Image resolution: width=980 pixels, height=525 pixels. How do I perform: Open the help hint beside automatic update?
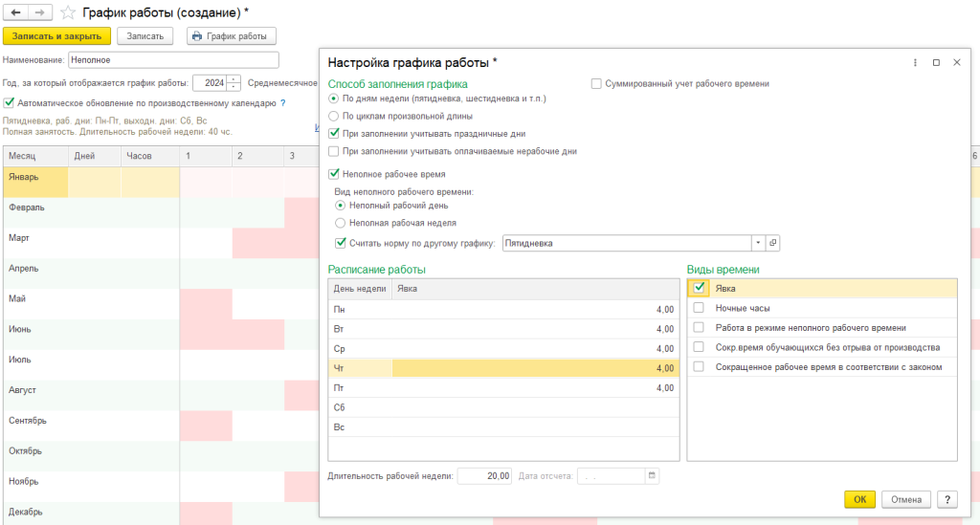coord(283,102)
